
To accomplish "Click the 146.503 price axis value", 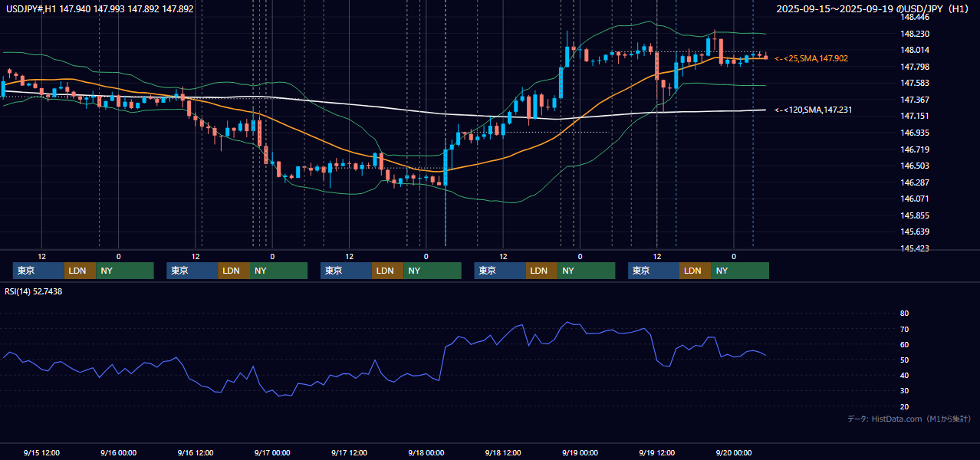I will click(915, 166).
